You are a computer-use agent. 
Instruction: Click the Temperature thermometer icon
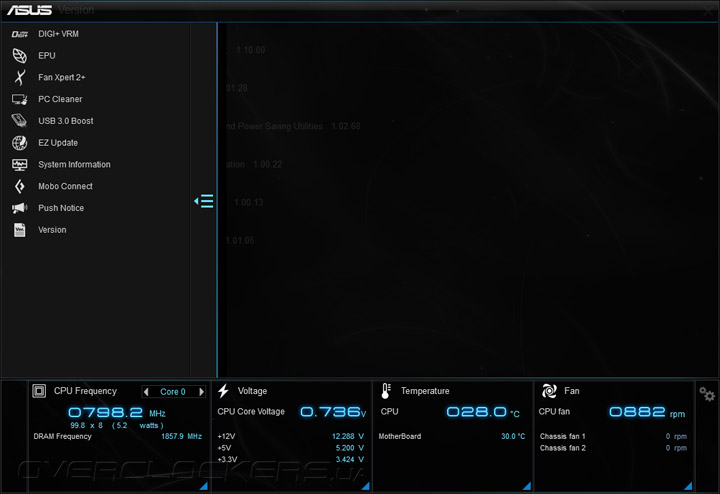386,391
